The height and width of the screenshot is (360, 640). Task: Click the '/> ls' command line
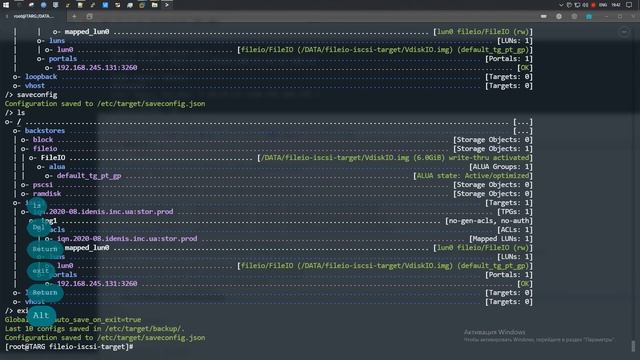15,113
